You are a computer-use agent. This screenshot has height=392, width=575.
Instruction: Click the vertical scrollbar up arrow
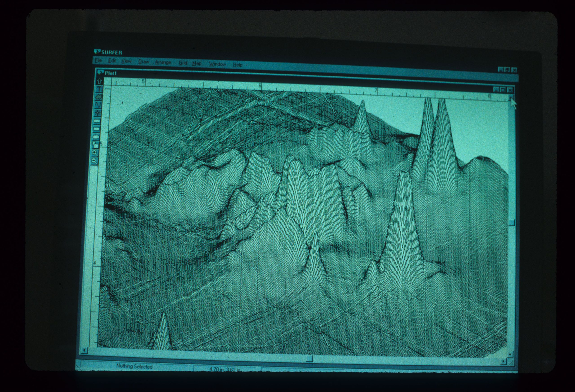(x=511, y=98)
